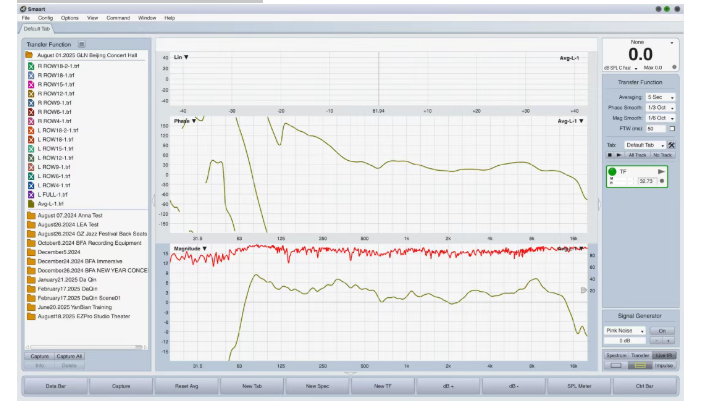
Task: Click the R ROW18-2-1.trf trace icon
Action: click(31, 65)
